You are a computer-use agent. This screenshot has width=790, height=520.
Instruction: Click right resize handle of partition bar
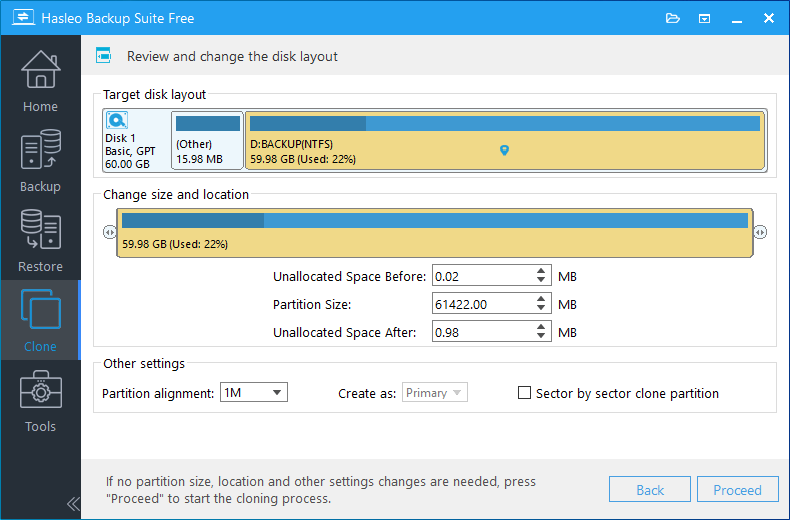point(760,232)
